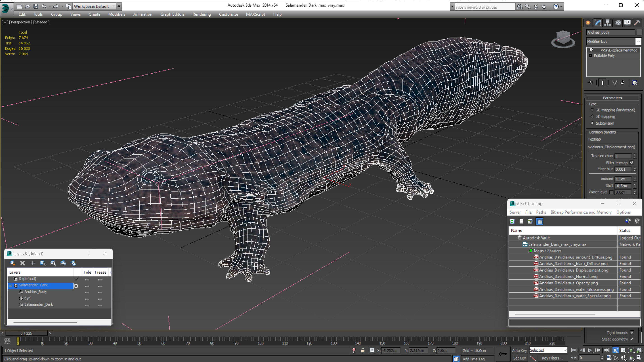Open the Selected key filter dropdown
Image resolution: width=644 pixels, height=362 pixels.
[548, 350]
